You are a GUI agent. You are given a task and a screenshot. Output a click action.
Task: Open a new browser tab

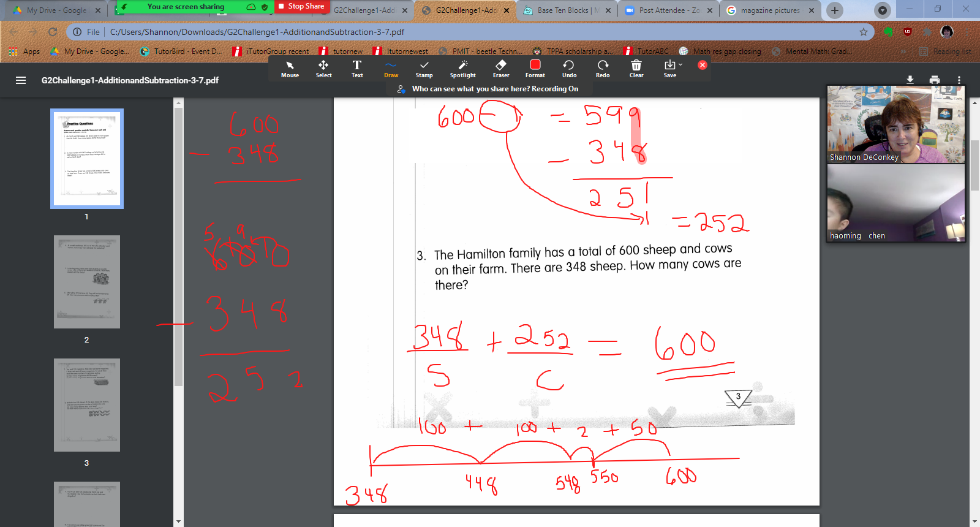pyautogui.click(x=834, y=10)
